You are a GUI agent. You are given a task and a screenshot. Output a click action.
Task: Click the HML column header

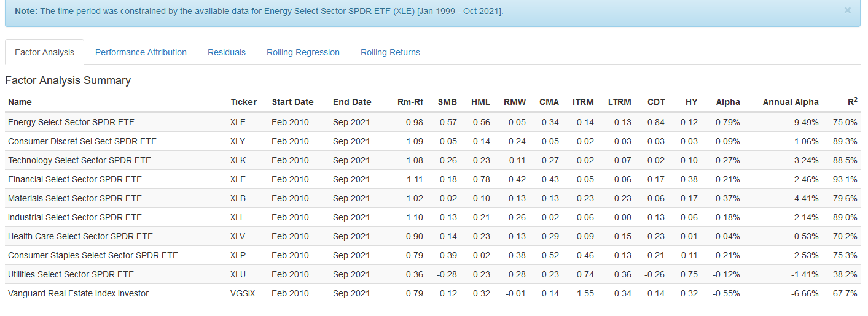[x=480, y=102]
